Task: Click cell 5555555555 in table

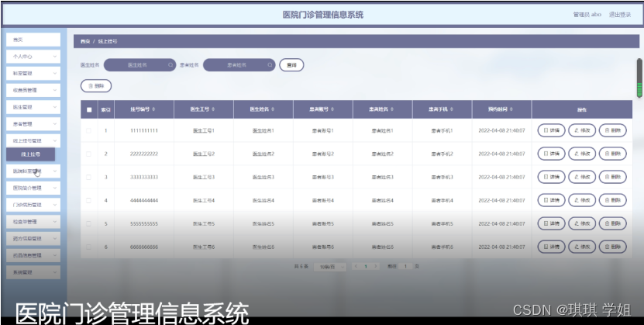Action: pos(144,224)
